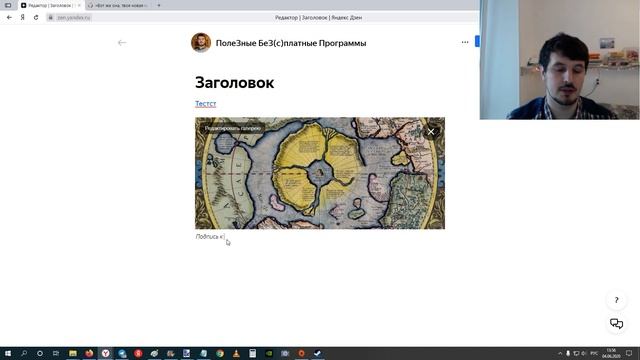Viewport: 640px width, 360px height.
Task: Switch to the «Вот же она, твоя новая» tab
Action: pos(119,5)
